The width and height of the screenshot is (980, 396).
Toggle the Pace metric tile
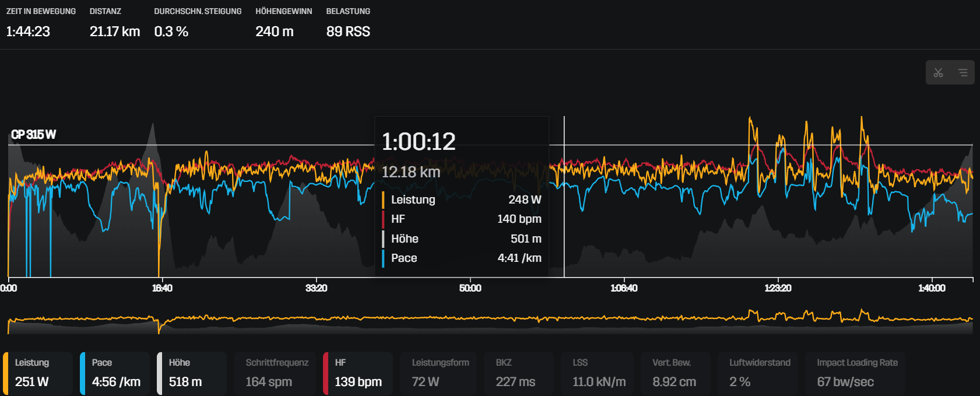pos(115,373)
